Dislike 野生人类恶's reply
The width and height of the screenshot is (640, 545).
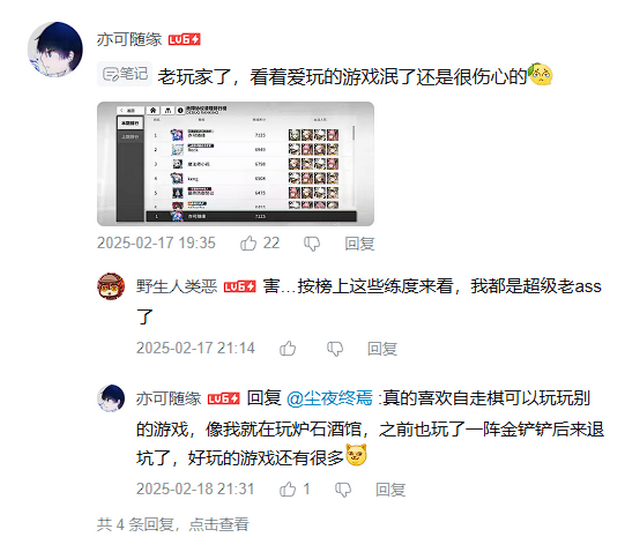point(335,349)
